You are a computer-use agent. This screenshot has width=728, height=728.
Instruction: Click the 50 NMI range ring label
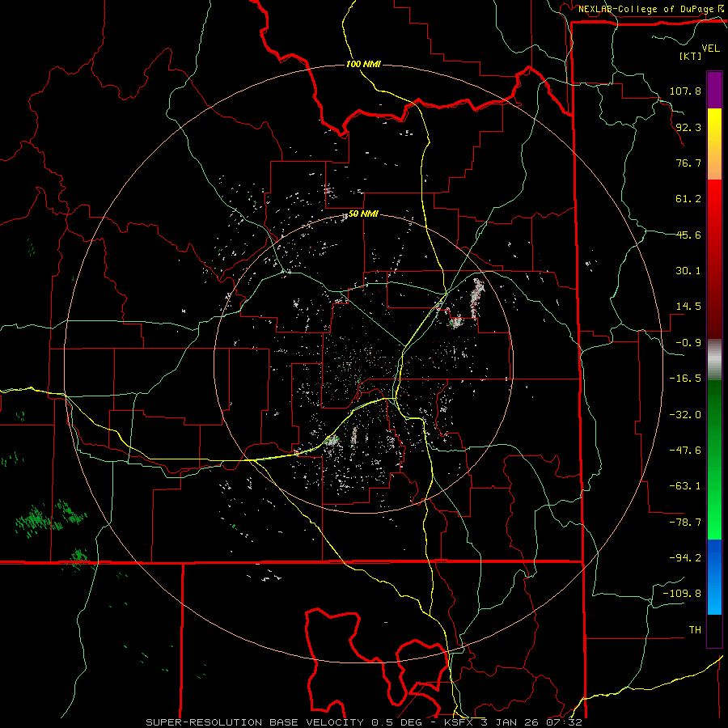click(363, 214)
